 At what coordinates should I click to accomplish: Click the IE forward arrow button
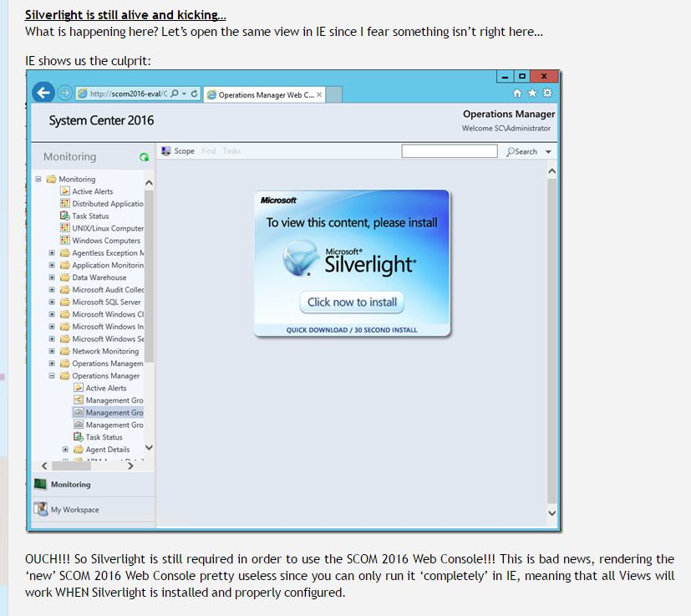[65, 93]
